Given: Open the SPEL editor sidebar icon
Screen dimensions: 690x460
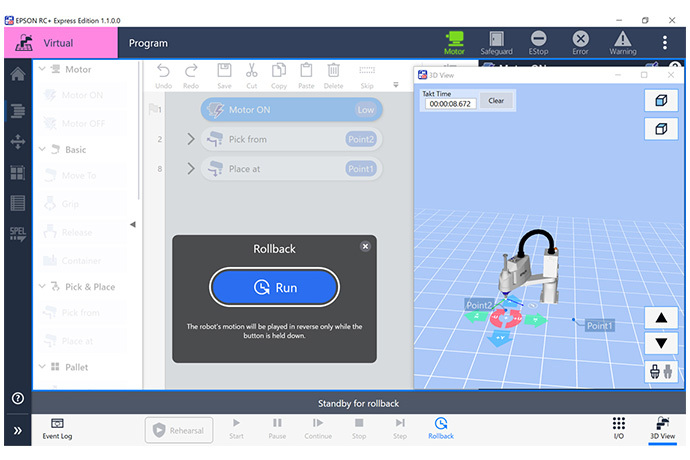Looking at the screenshot, I should (x=18, y=234).
